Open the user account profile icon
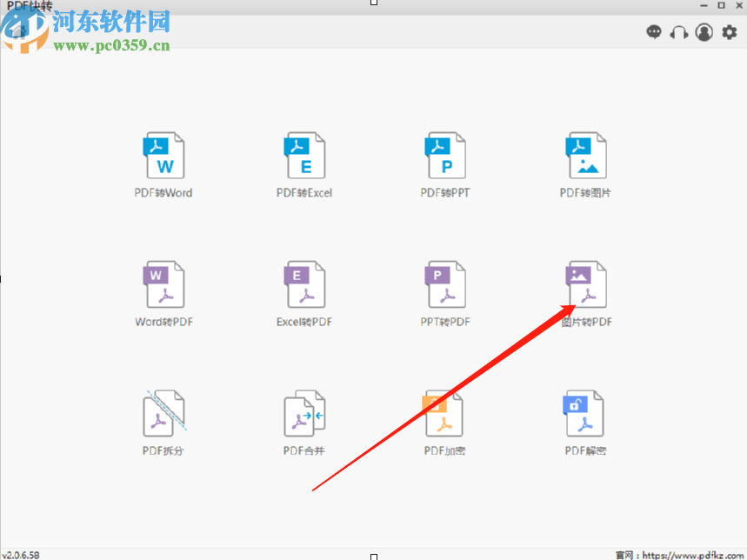Viewport: 747px width, 560px height. [x=704, y=32]
